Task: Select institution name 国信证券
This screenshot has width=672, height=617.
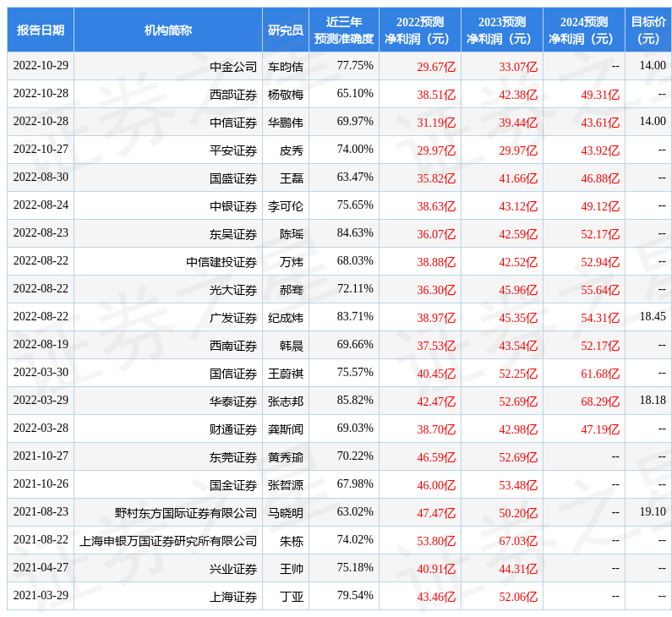Action: [x=233, y=374]
